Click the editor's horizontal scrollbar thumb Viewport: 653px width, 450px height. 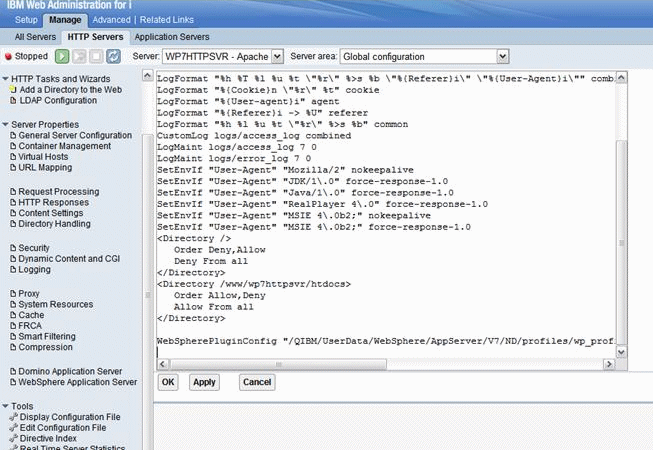278,364
